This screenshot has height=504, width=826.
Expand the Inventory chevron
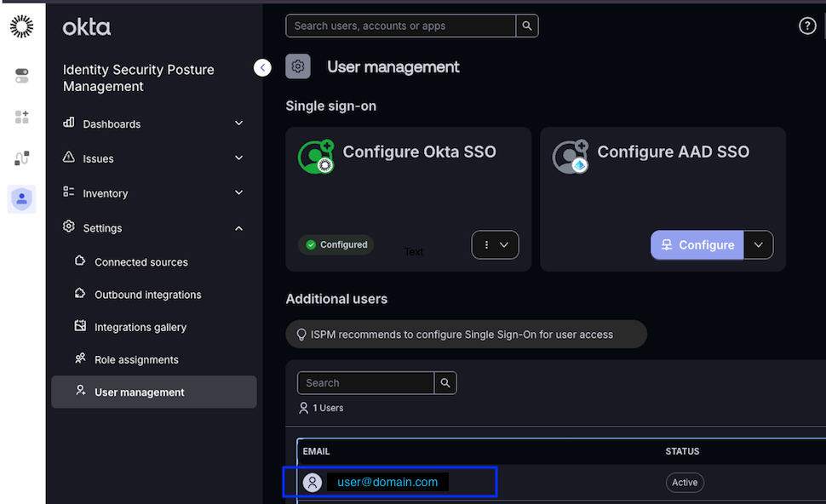tap(238, 192)
